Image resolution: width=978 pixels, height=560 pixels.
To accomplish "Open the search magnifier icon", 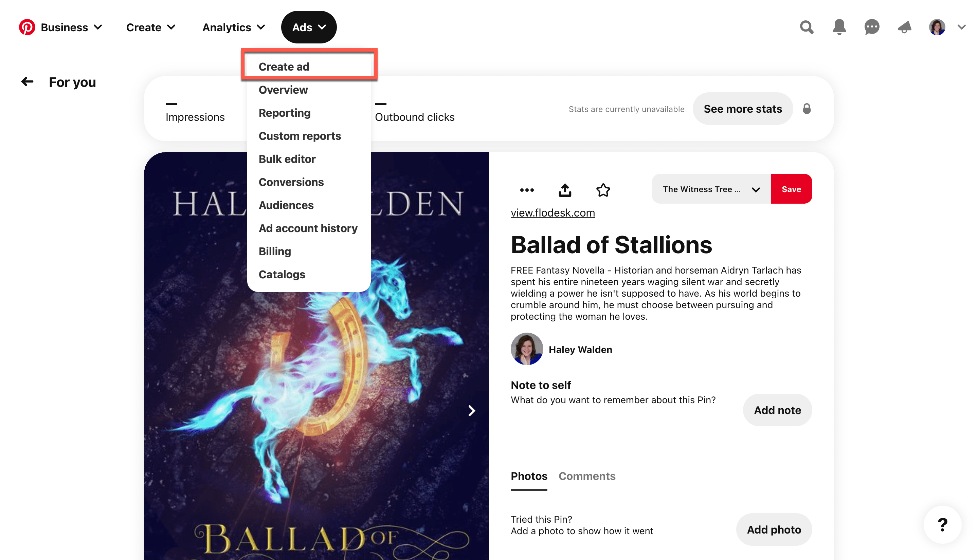I will 807,27.
